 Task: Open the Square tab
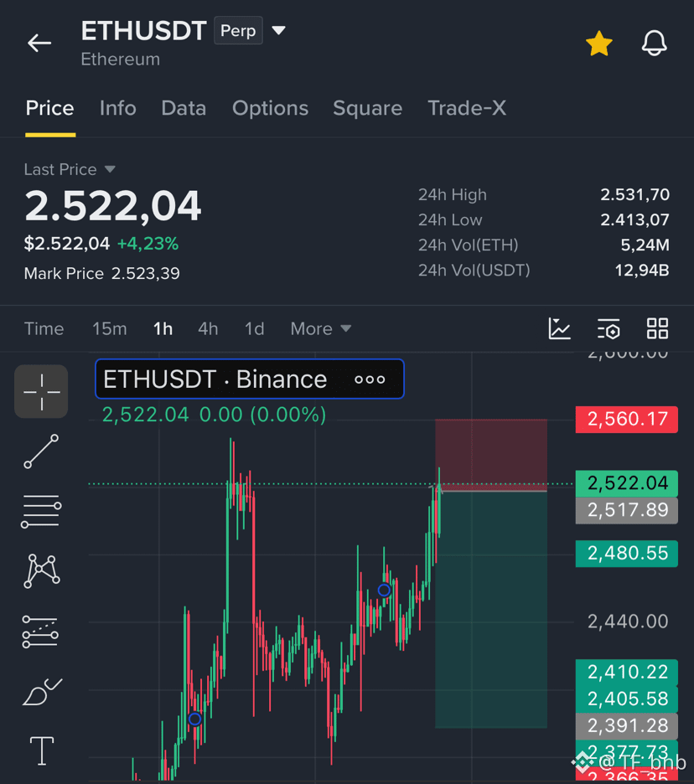[x=368, y=108]
